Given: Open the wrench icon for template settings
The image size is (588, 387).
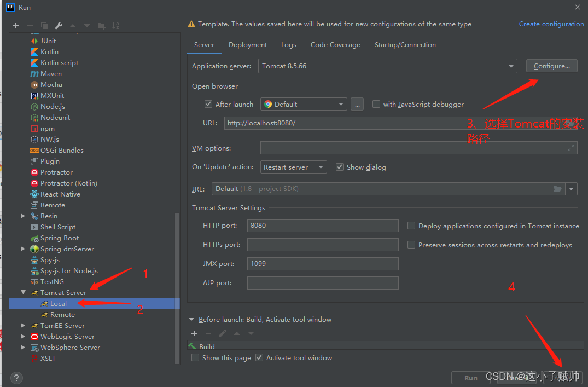Looking at the screenshot, I should click(x=59, y=26).
